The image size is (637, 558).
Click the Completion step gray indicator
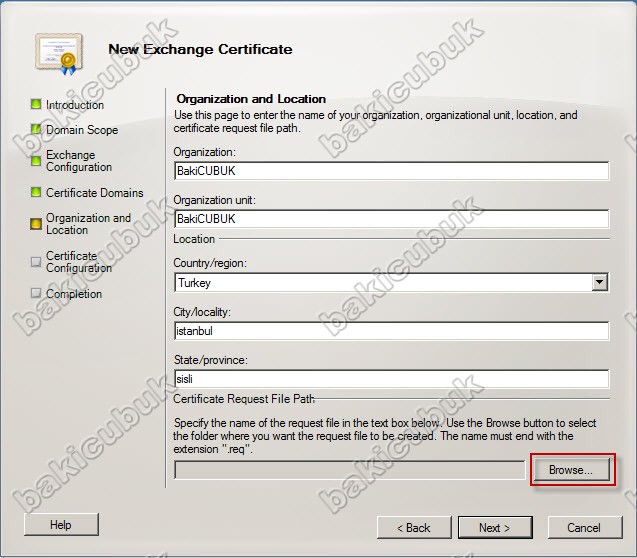[36, 293]
